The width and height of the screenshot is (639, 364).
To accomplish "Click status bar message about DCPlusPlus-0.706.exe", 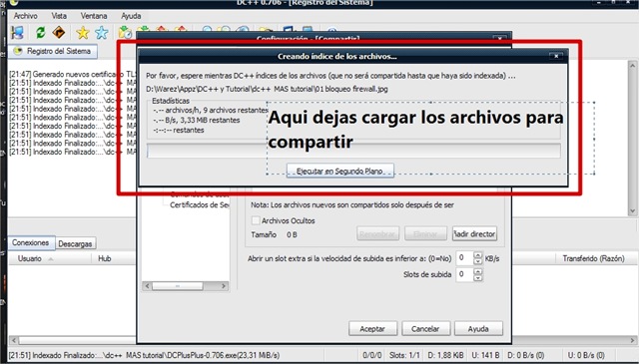I will click(x=144, y=355).
